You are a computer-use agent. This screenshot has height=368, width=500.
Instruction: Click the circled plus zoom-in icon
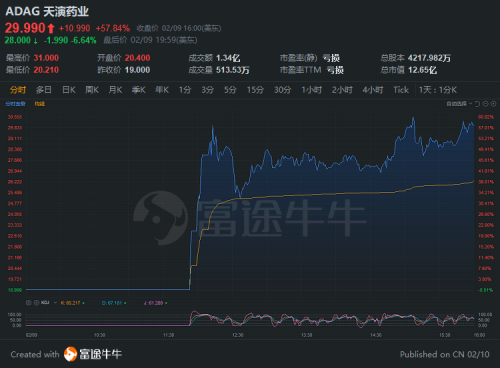click(494, 104)
